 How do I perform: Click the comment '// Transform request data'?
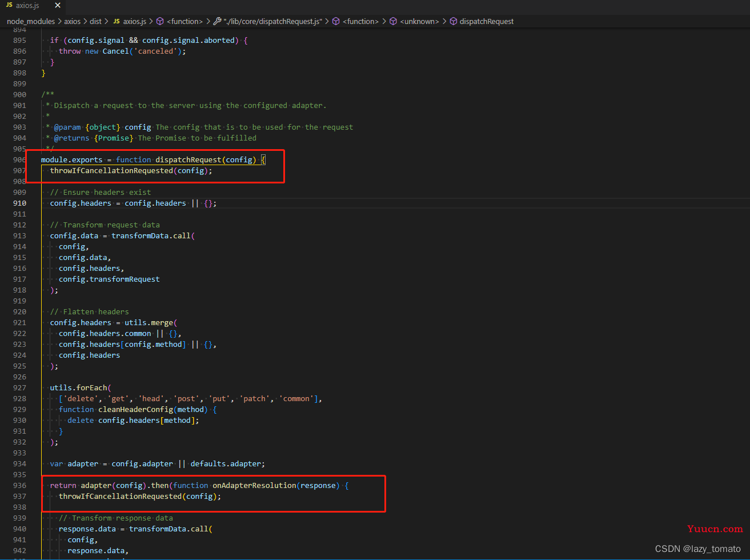[105, 225]
